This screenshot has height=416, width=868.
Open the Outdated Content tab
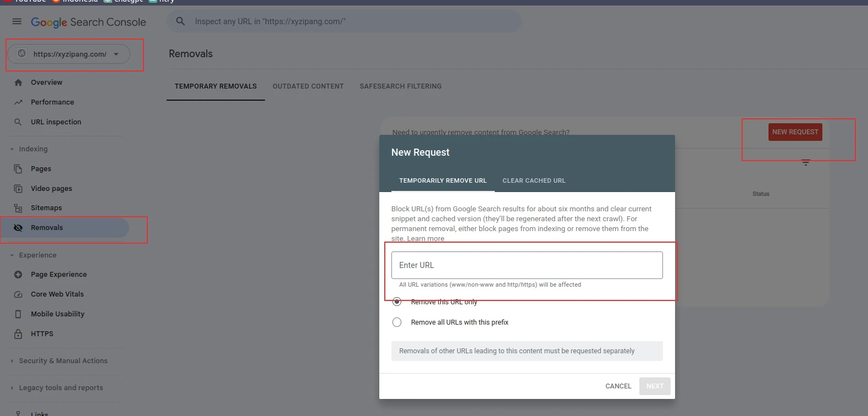(308, 86)
